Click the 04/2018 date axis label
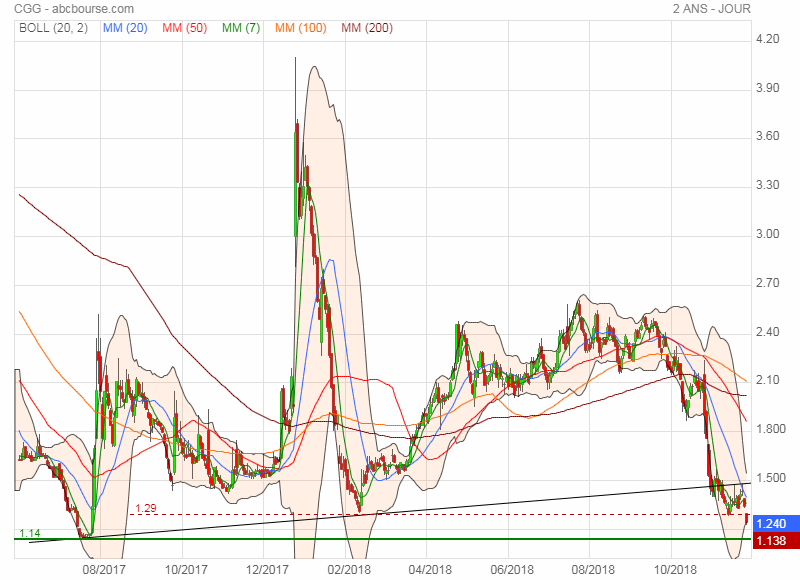Image resolution: width=800 pixels, height=580 pixels. (430, 569)
